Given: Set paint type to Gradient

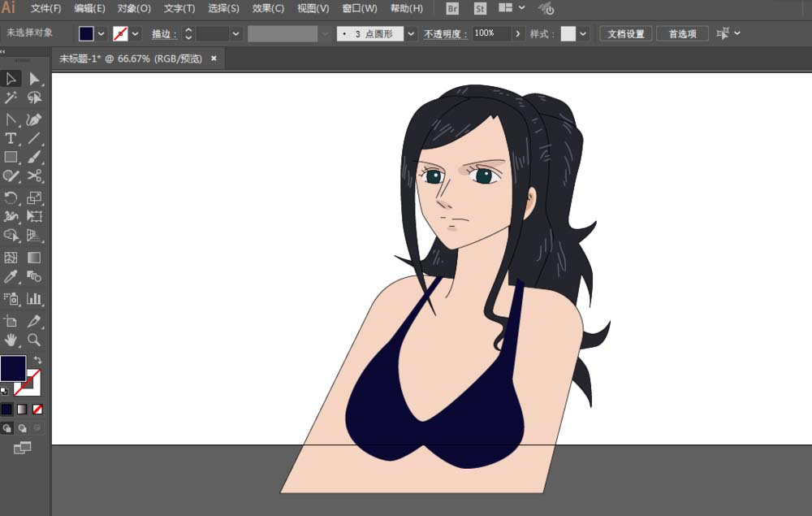Looking at the screenshot, I should pyautogui.click(x=22, y=410).
